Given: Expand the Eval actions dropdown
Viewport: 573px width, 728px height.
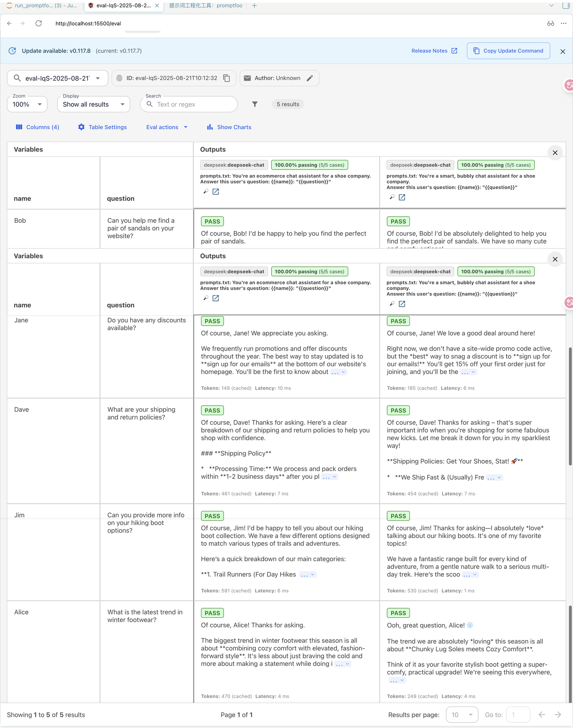Looking at the screenshot, I should point(166,127).
